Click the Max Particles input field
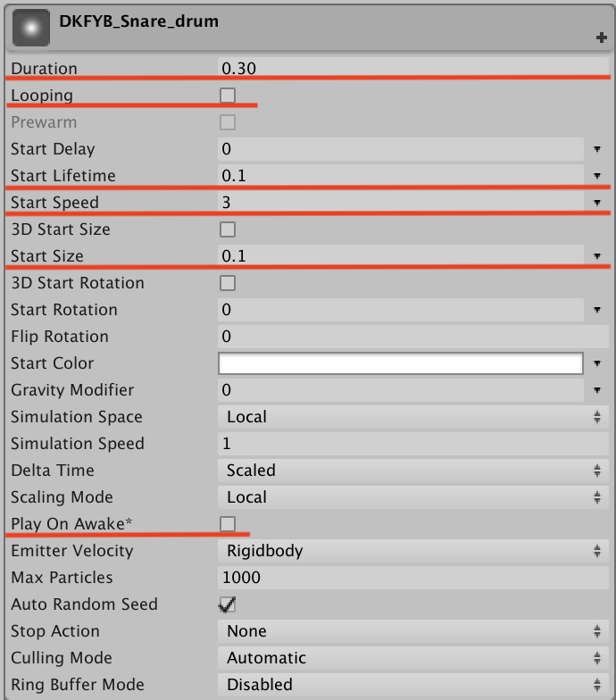Image resolution: width=616 pixels, height=700 pixels. [411, 578]
